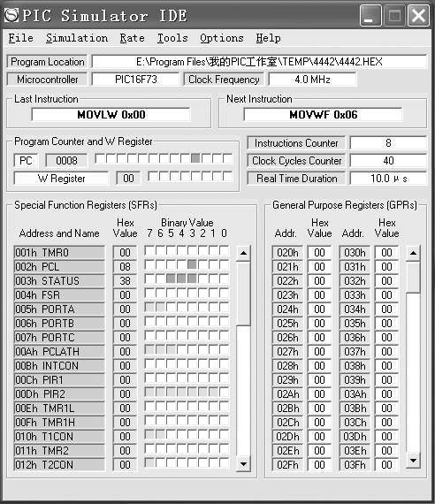Click the Instructions Counter label
This screenshot has width=435, height=504.
tap(296, 142)
